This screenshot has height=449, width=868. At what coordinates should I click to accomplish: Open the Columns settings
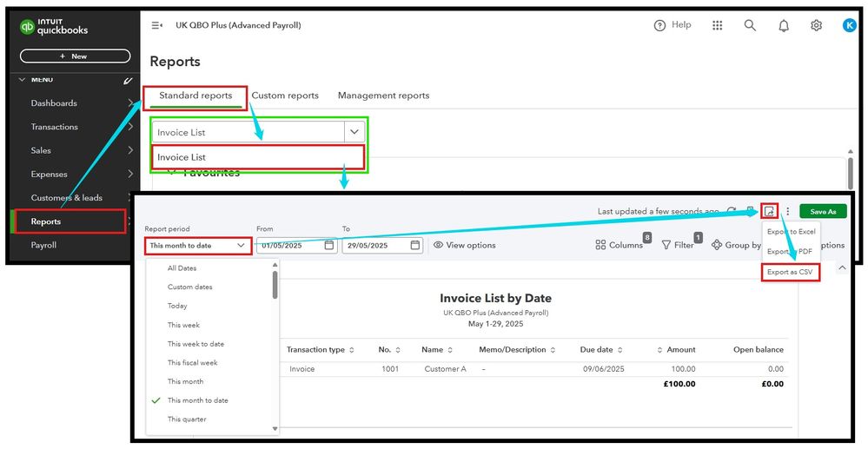tap(620, 245)
